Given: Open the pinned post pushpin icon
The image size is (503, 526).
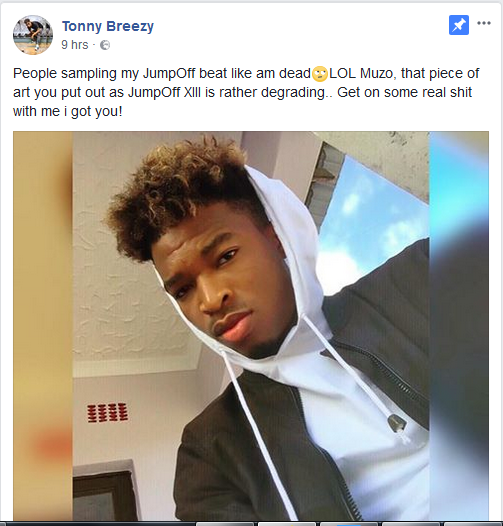Looking at the screenshot, I should click(x=459, y=25).
